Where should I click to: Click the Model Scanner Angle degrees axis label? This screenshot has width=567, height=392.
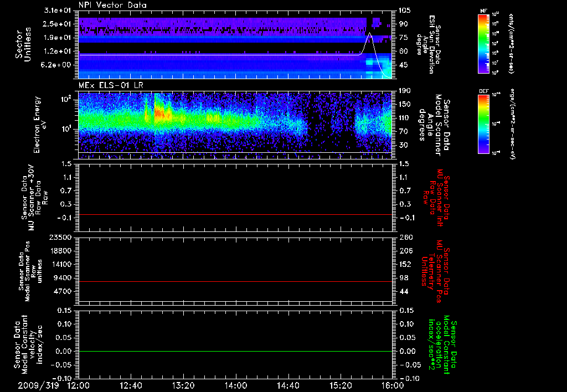pos(434,125)
